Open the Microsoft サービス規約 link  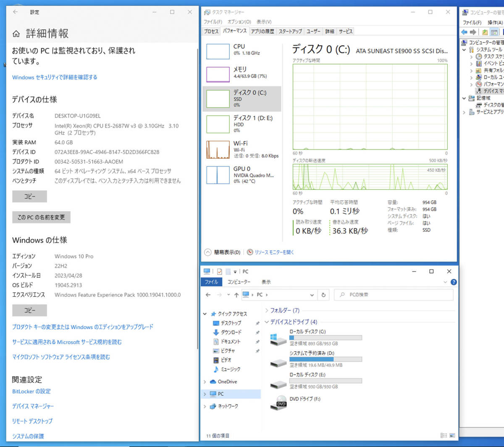[x=67, y=342]
